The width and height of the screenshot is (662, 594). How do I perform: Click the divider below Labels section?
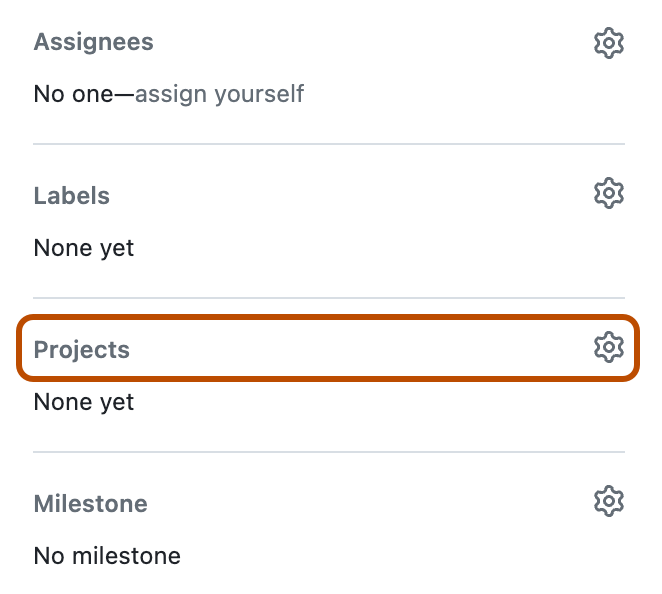click(x=329, y=298)
